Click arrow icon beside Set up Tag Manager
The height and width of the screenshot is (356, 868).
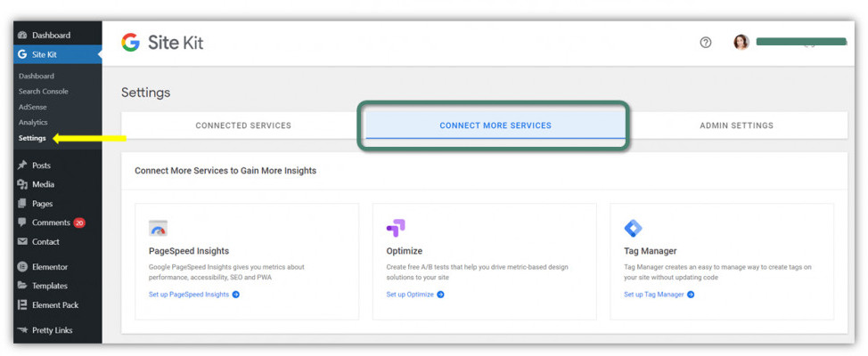click(x=691, y=295)
